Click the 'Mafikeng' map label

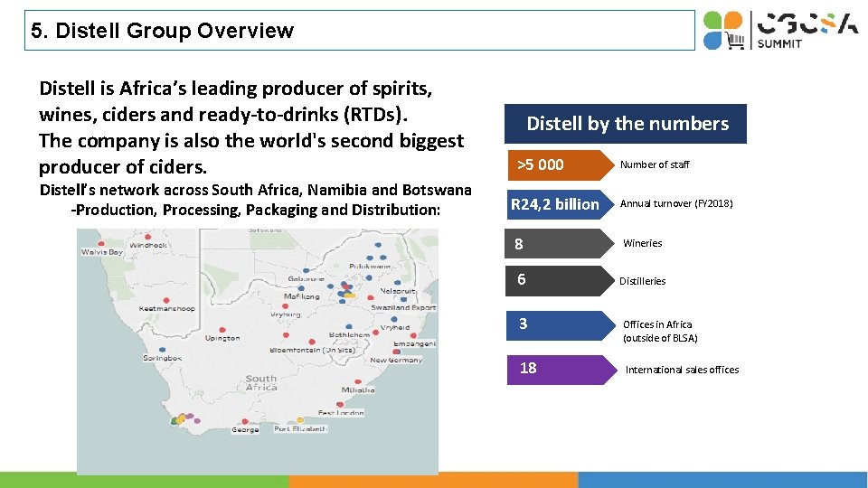(302, 296)
